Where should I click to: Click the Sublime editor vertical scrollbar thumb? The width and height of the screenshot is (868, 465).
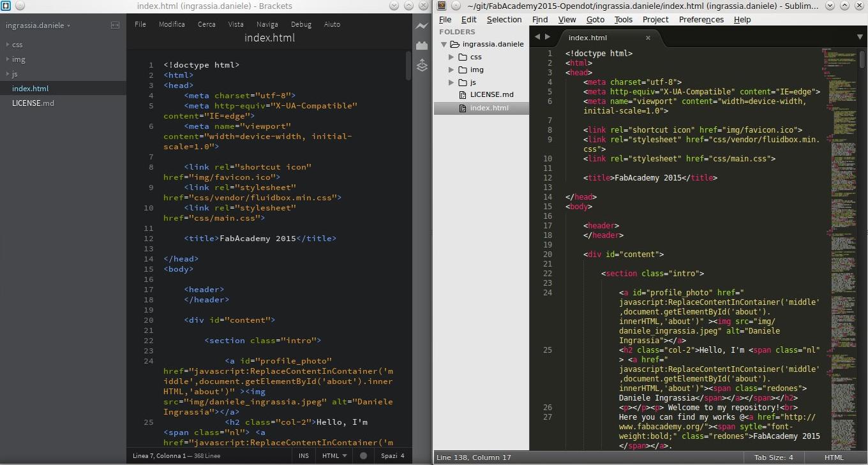coord(862,59)
